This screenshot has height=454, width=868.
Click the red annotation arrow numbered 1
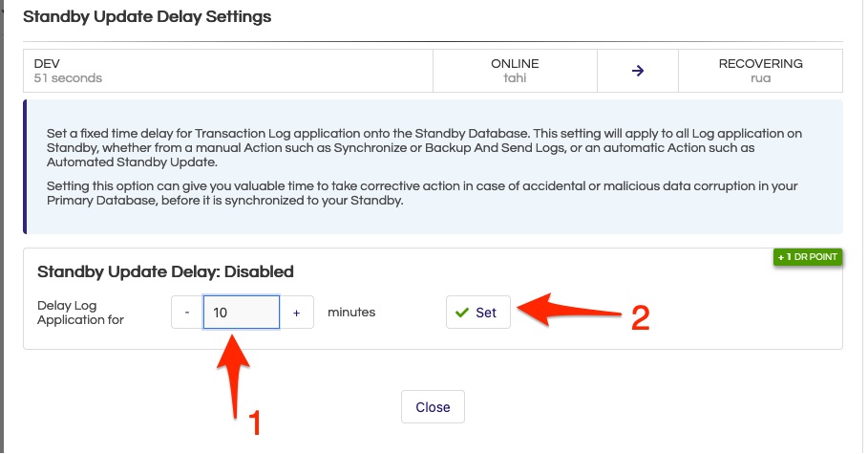pyautogui.click(x=235, y=377)
